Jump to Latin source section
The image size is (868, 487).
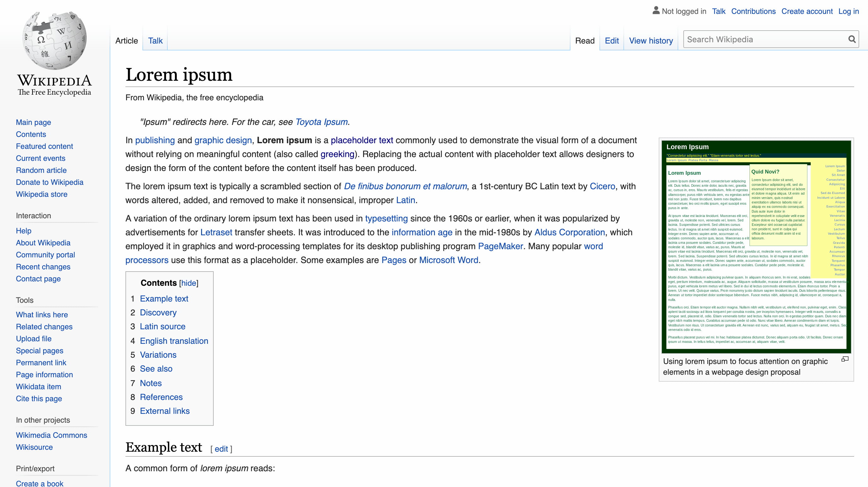[162, 326]
